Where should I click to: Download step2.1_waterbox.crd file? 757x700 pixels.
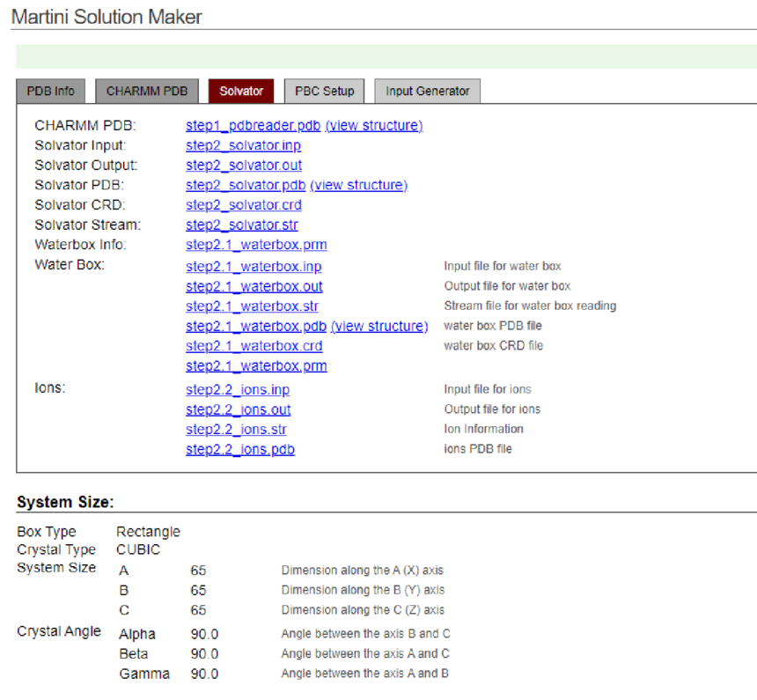coord(254,346)
